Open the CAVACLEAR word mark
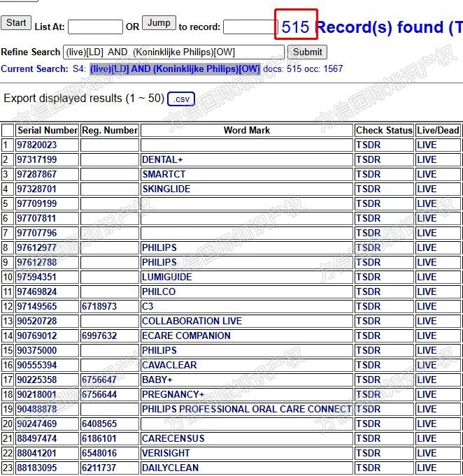Viewport: 463px width, 476px height. 169,365
